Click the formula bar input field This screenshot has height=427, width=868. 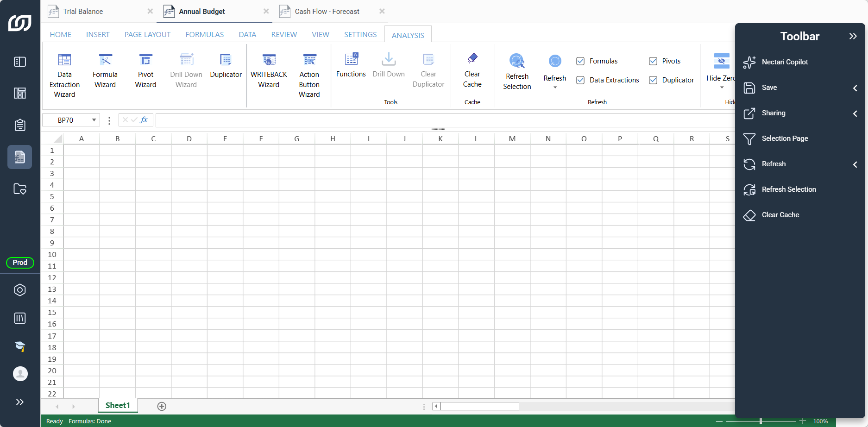[445, 120]
